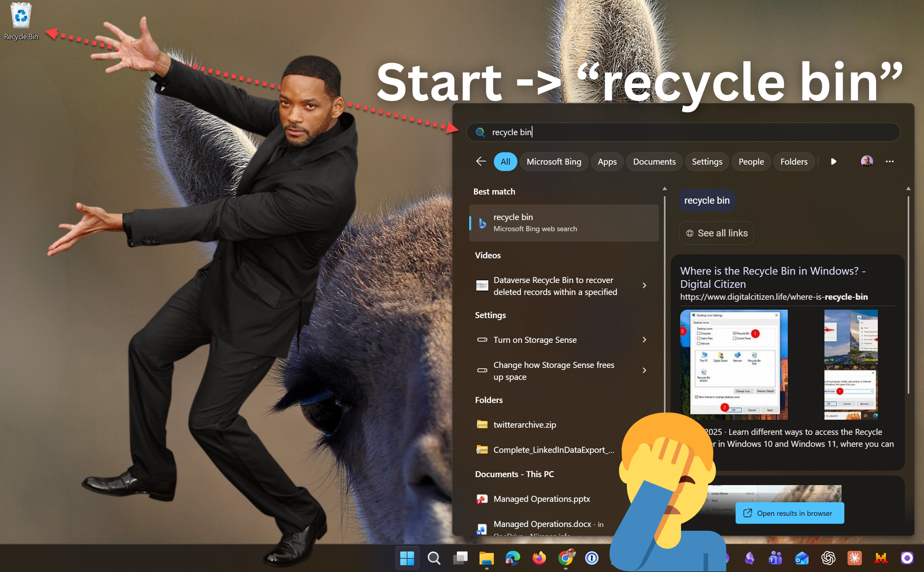Image resolution: width=924 pixels, height=572 pixels.
Task: Click the Task View taskbar icon
Action: 460,558
